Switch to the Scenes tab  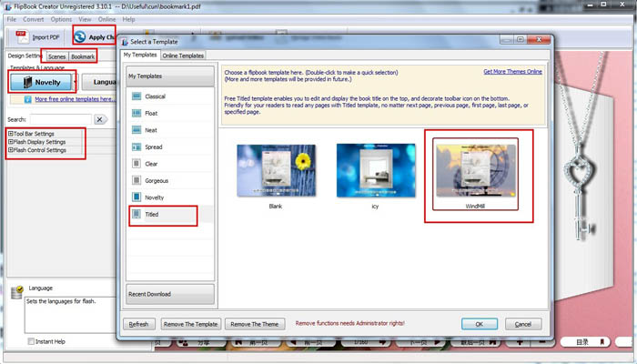coord(56,56)
